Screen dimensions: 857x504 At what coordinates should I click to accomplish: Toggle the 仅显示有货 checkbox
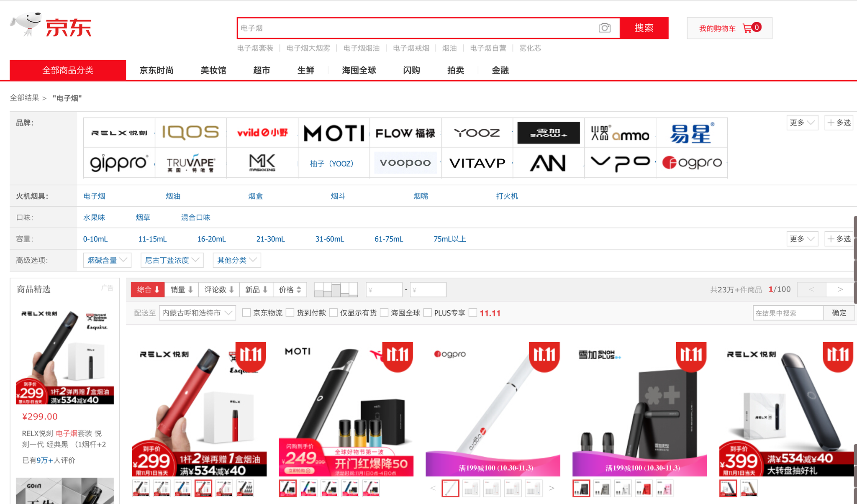334,313
